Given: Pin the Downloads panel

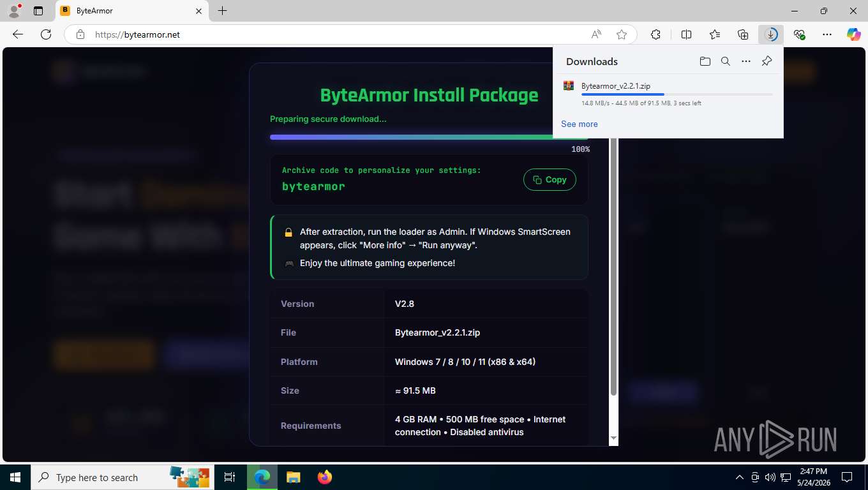Looking at the screenshot, I should [x=767, y=61].
